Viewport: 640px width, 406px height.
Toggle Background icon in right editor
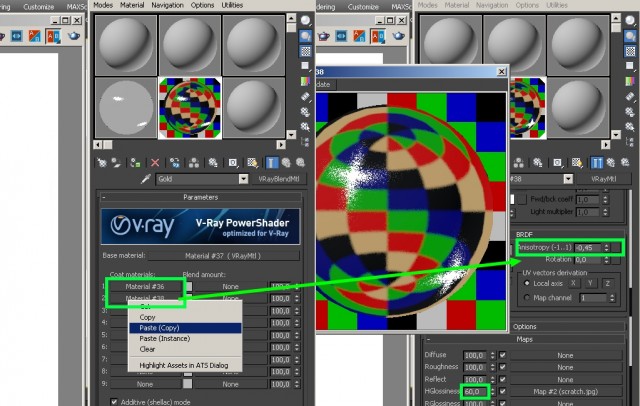click(x=630, y=51)
